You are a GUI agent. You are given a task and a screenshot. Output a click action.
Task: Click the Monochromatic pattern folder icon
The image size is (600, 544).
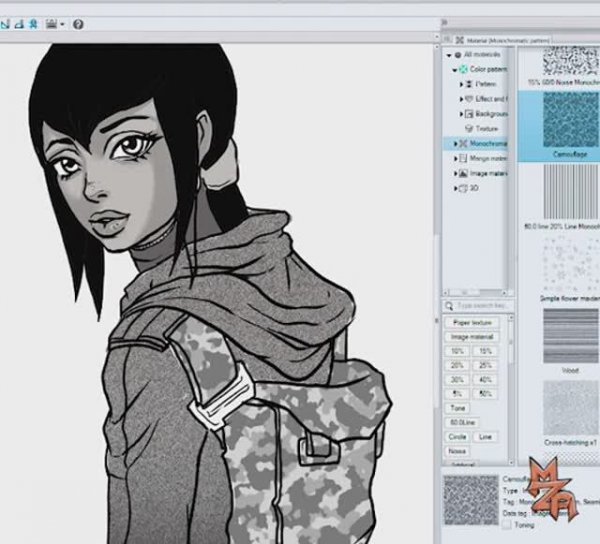[x=463, y=143]
